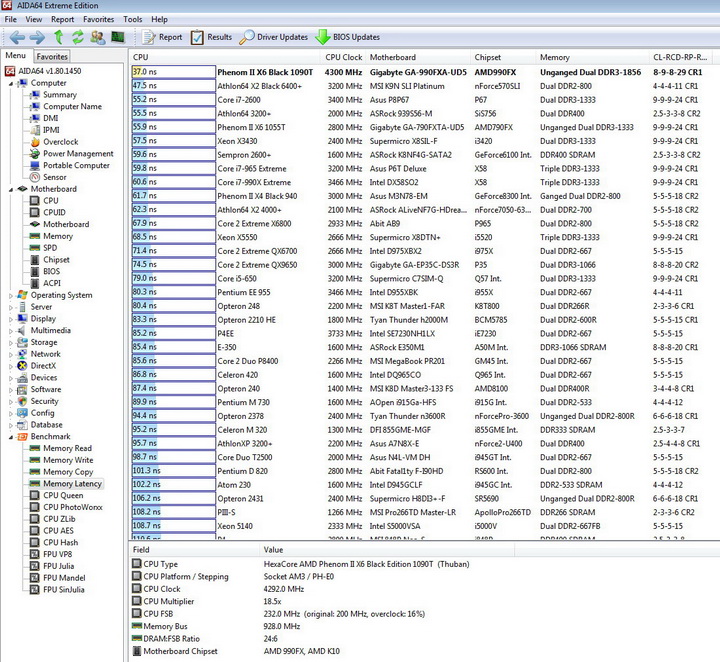The height and width of the screenshot is (662, 720).
Task: Click the Back arrow toolbar icon
Action: point(17,37)
